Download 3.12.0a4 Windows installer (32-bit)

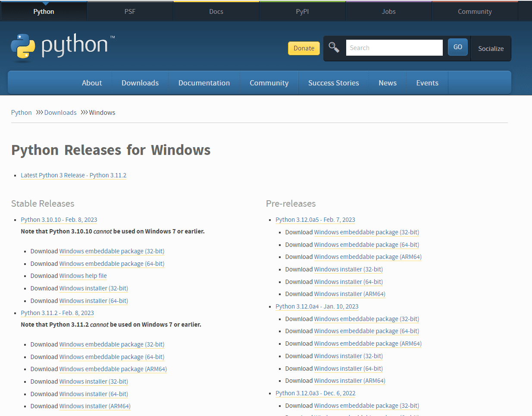tap(348, 356)
